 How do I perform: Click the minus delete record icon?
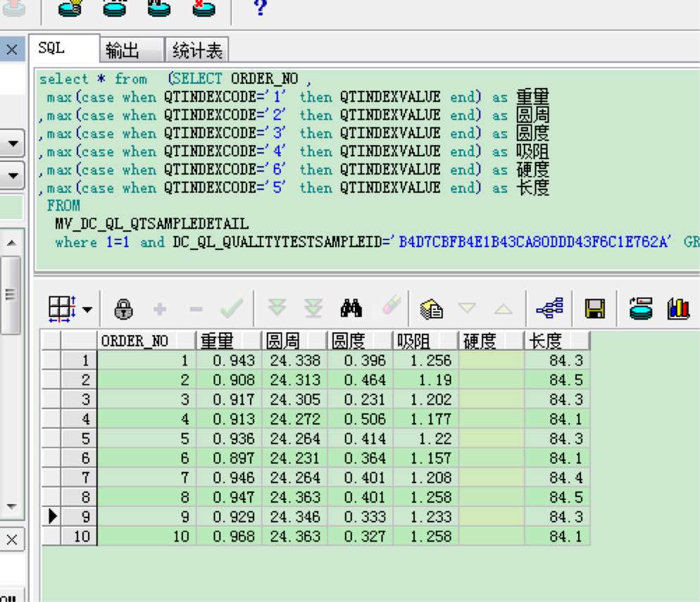tap(196, 309)
